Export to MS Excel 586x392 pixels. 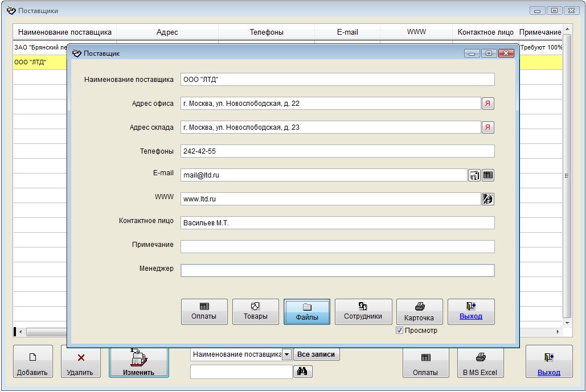click(x=480, y=361)
